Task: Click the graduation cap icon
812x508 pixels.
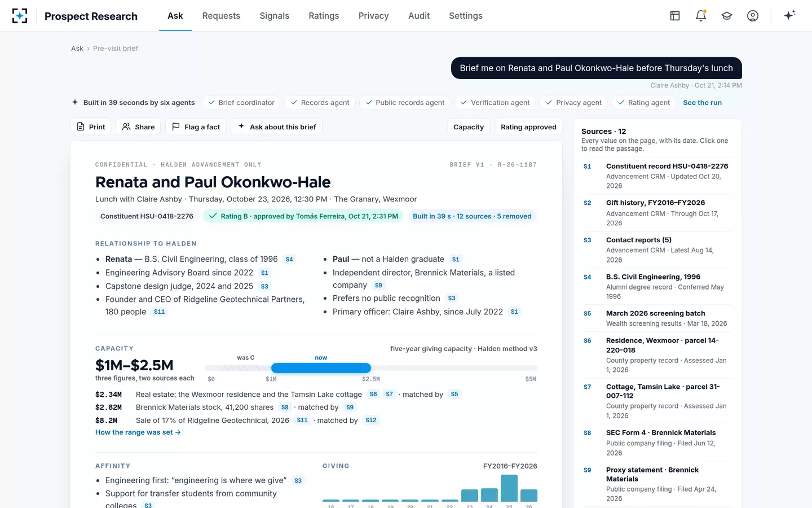Action: point(727,16)
